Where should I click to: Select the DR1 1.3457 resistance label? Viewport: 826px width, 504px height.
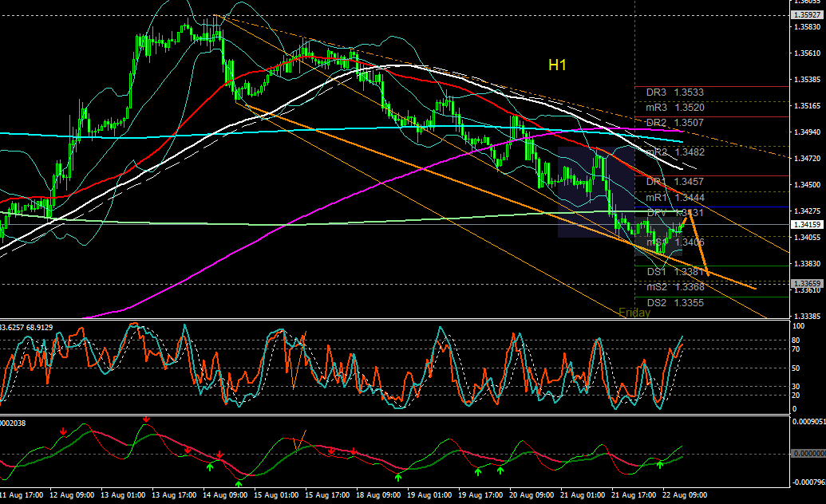[675, 182]
